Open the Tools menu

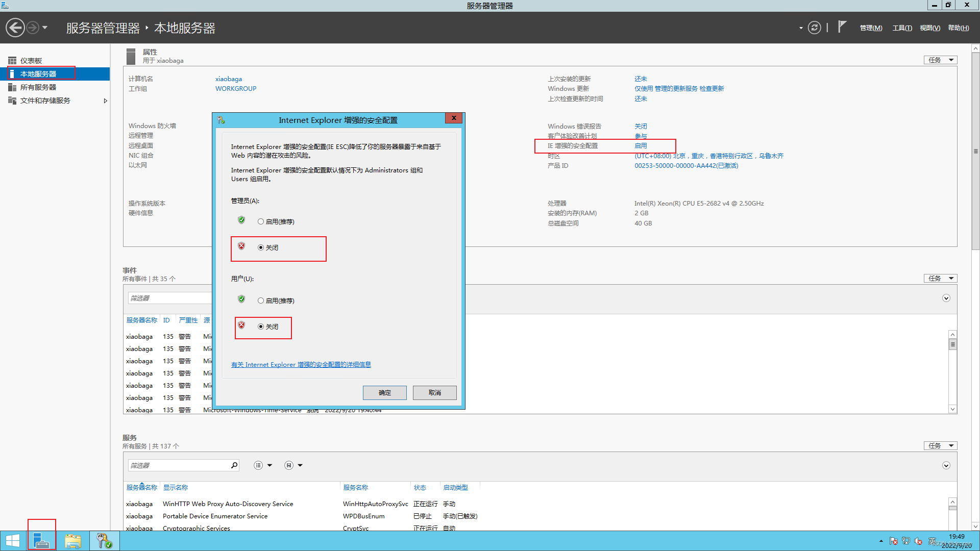click(901, 28)
